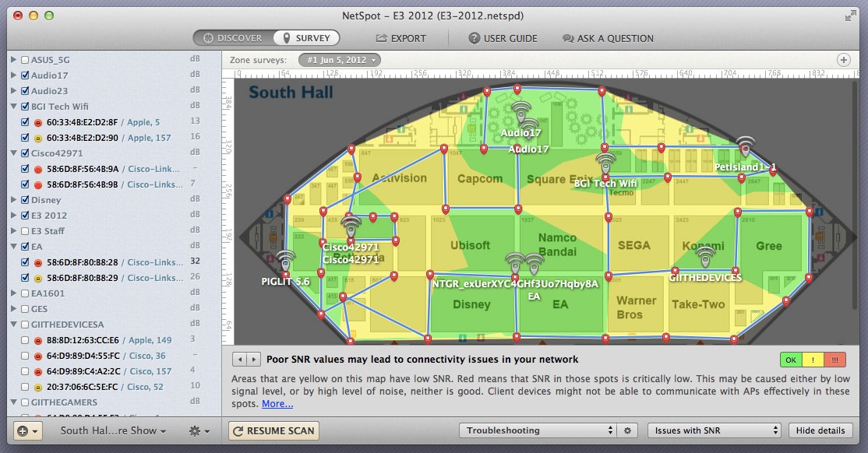Click the BGI Tech Wifi access point icon
868x453 pixels.
point(605,163)
